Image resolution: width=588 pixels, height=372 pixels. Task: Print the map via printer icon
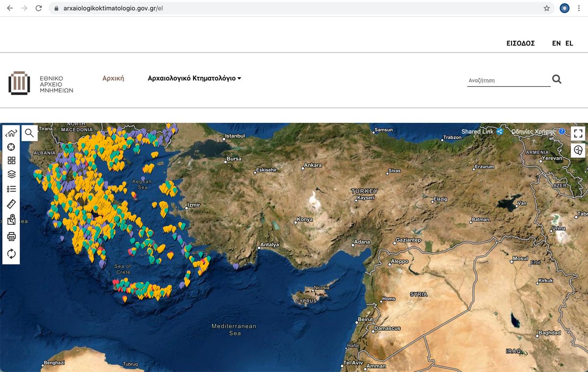tap(11, 237)
